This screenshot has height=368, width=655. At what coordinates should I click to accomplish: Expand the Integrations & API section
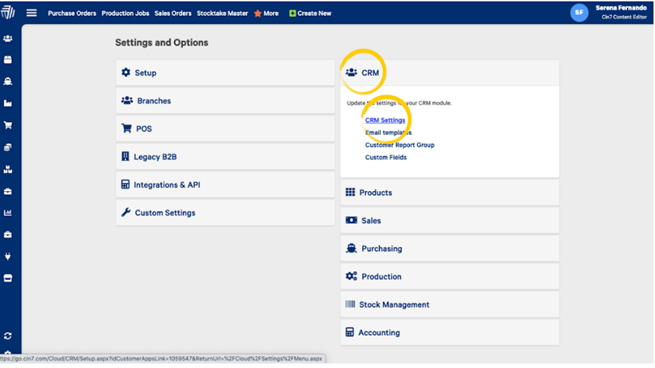point(225,185)
